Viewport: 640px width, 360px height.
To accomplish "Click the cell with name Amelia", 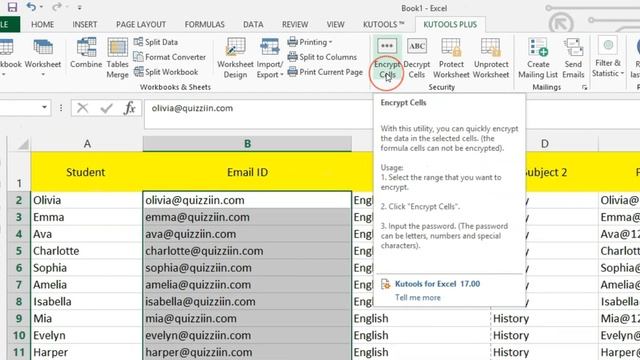I will [x=86, y=285].
